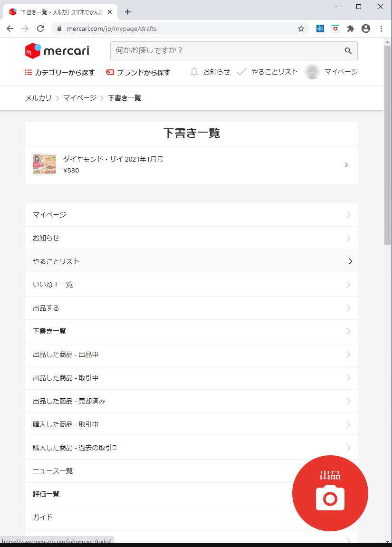The height and width of the screenshot is (547, 392).
Task: Click chevron of the ダイヤモンド・ザイ draft
Action: click(346, 164)
